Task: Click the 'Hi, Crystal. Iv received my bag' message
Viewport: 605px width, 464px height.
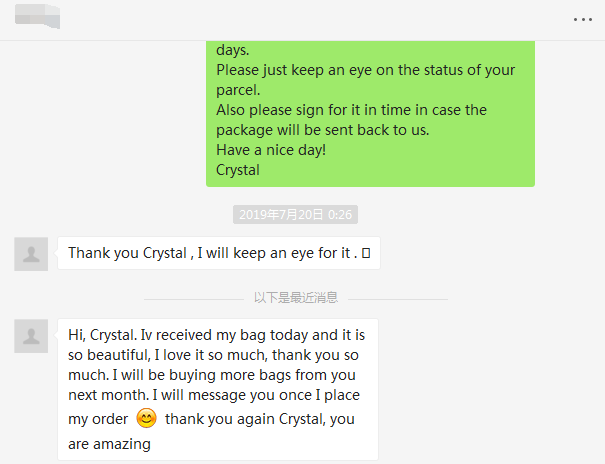Action: pos(217,335)
